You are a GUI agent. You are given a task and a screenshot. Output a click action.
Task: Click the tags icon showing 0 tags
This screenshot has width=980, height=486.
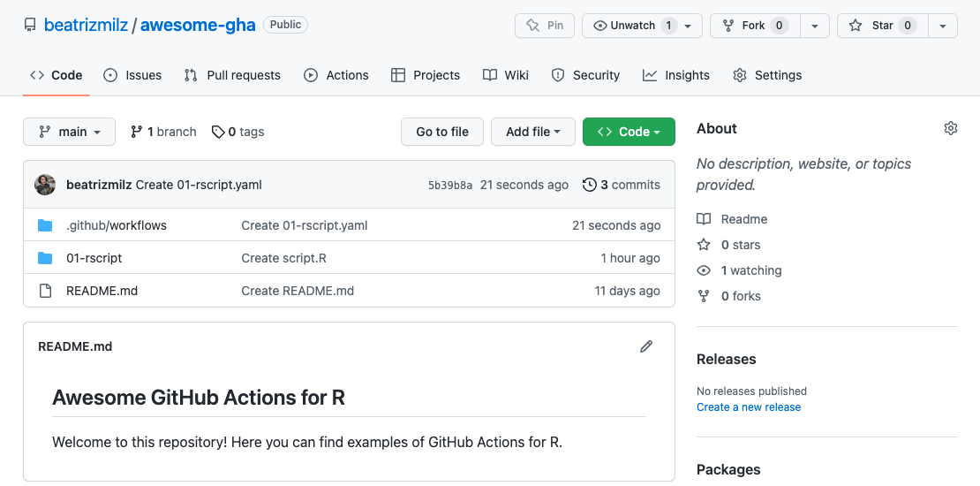[x=218, y=132]
